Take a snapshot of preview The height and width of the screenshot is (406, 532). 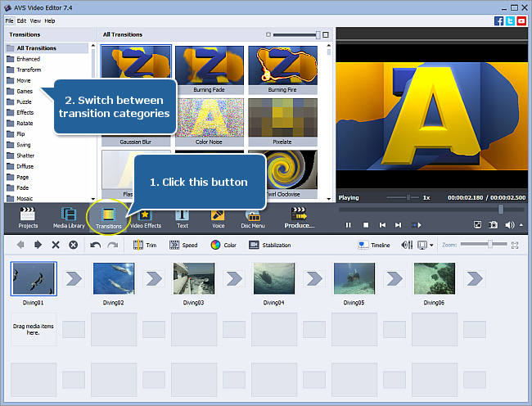[493, 225]
